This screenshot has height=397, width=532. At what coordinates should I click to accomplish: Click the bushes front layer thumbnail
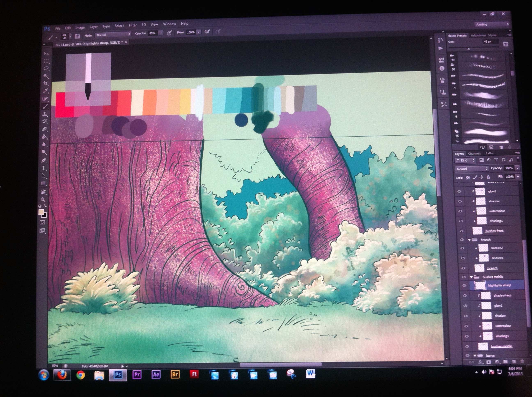tap(477, 231)
